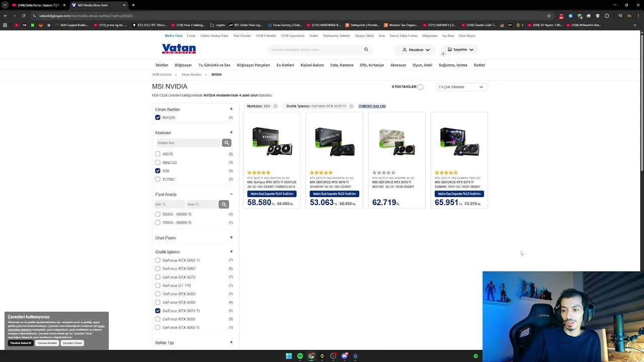Open the Binance icon in the taskbar

322,356
